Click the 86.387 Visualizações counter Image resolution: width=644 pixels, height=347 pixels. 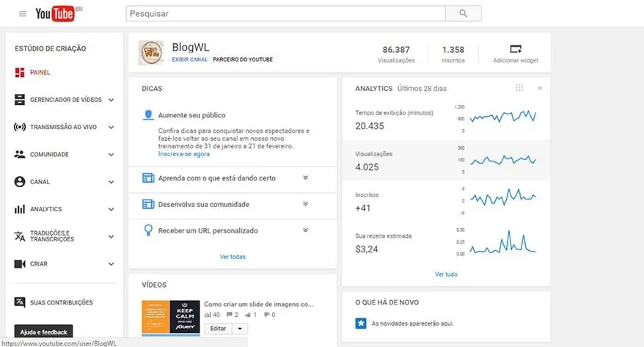pos(396,54)
